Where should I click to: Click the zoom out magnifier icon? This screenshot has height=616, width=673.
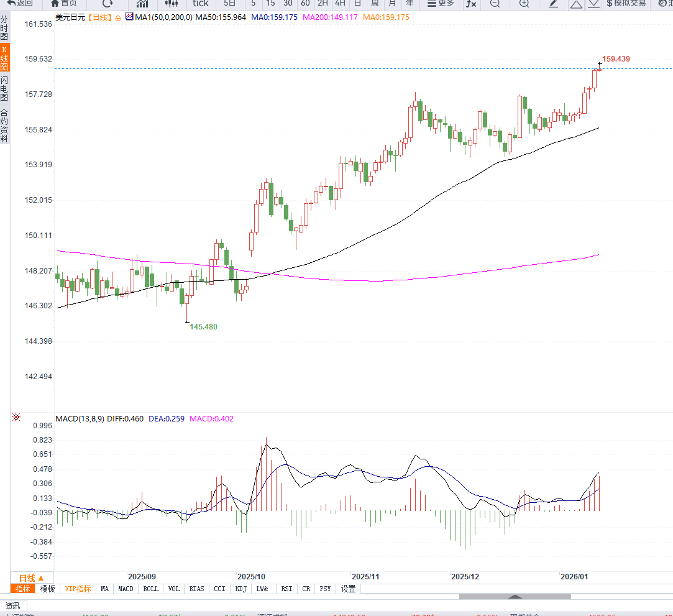[495, 4]
